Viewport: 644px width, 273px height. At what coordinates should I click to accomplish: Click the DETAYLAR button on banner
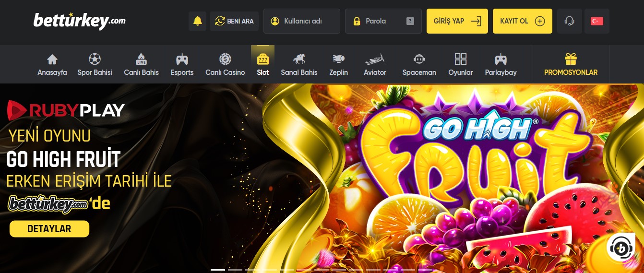(49, 229)
